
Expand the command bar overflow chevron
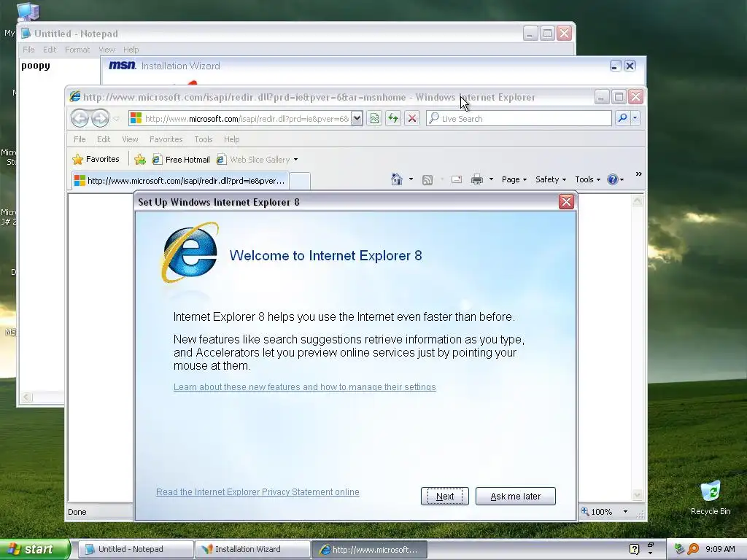(638, 174)
